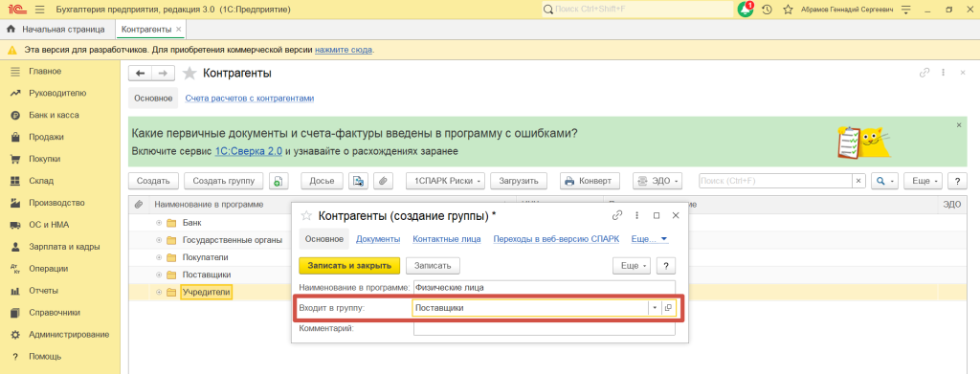980x374 pixels.
Task: Click Наименование в программе input field
Action: (x=545, y=288)
